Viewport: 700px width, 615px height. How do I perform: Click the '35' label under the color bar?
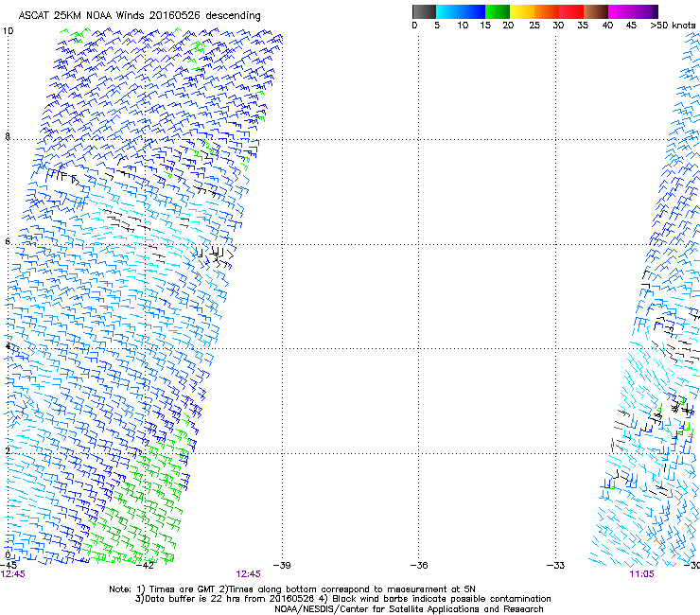583,26
